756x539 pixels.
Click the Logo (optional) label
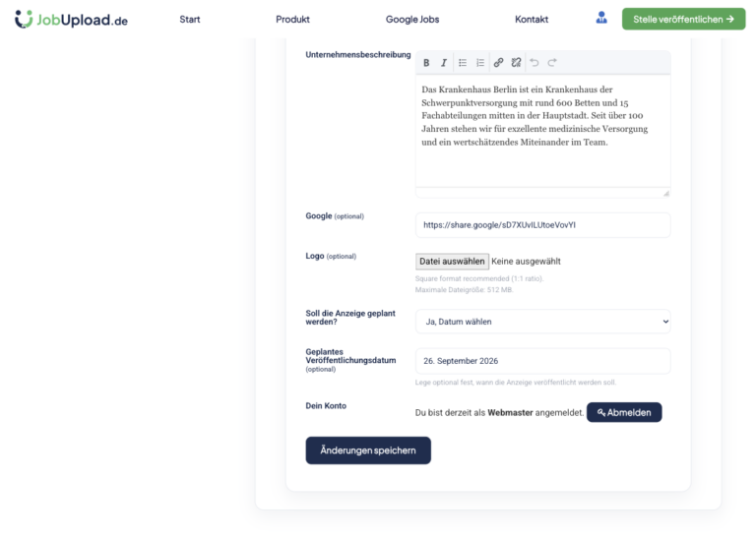tap(331, 257)
